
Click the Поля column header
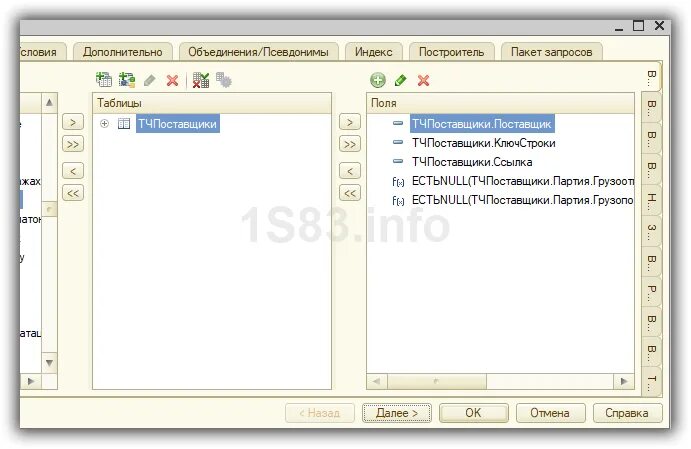(x=500, y=103)
